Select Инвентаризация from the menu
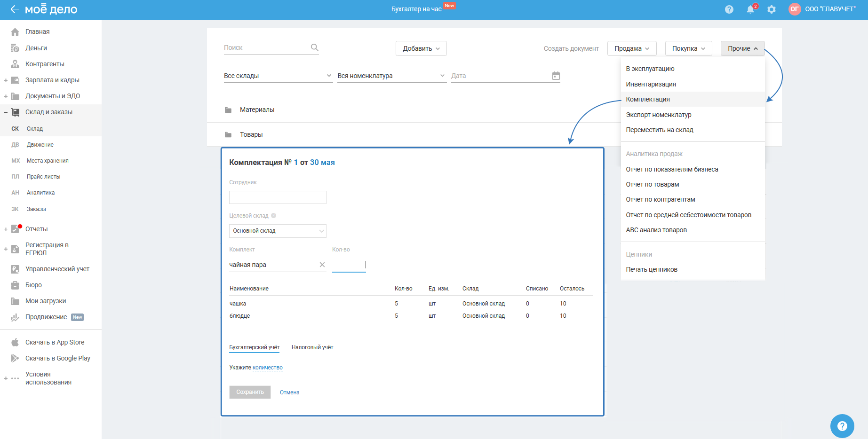 click(x=651, y=84)
